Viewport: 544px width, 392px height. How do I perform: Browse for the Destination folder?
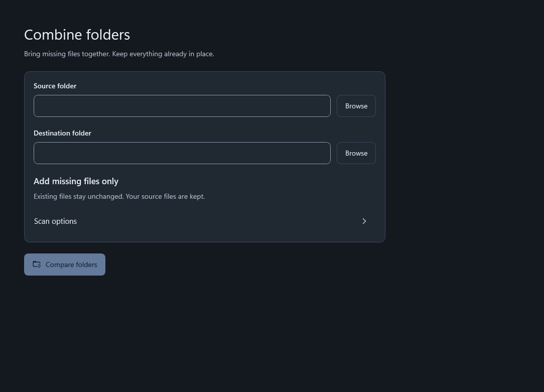(x=356, y=153)
